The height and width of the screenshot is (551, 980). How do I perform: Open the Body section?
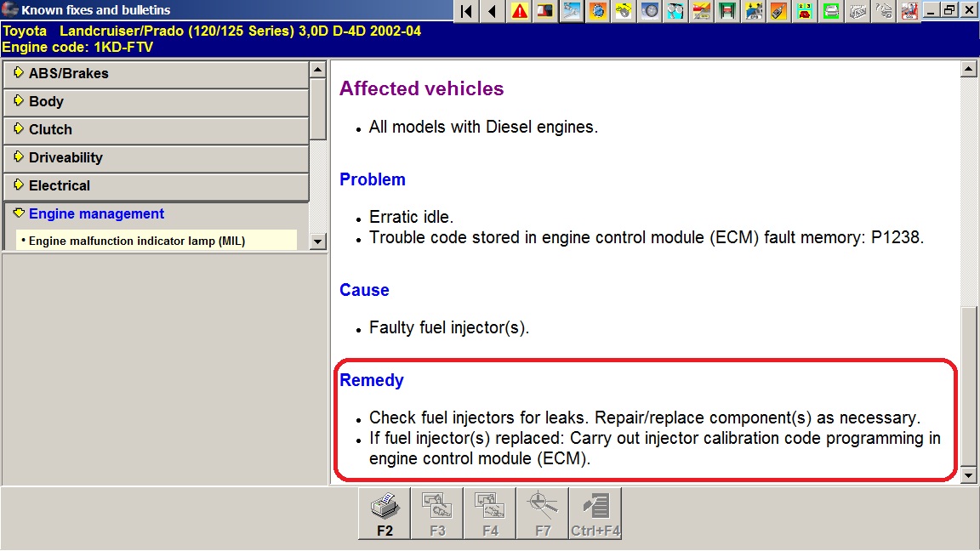(x=156, y=102)
